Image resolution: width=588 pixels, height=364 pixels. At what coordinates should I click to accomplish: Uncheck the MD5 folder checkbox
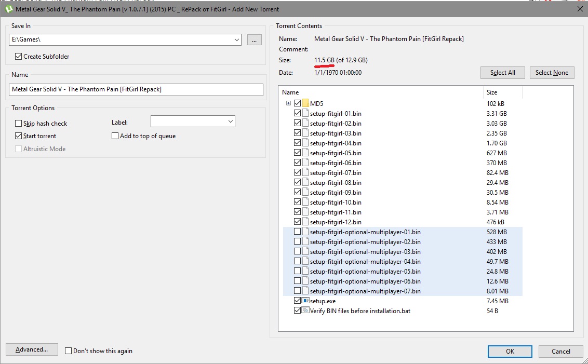click(297, 103)
